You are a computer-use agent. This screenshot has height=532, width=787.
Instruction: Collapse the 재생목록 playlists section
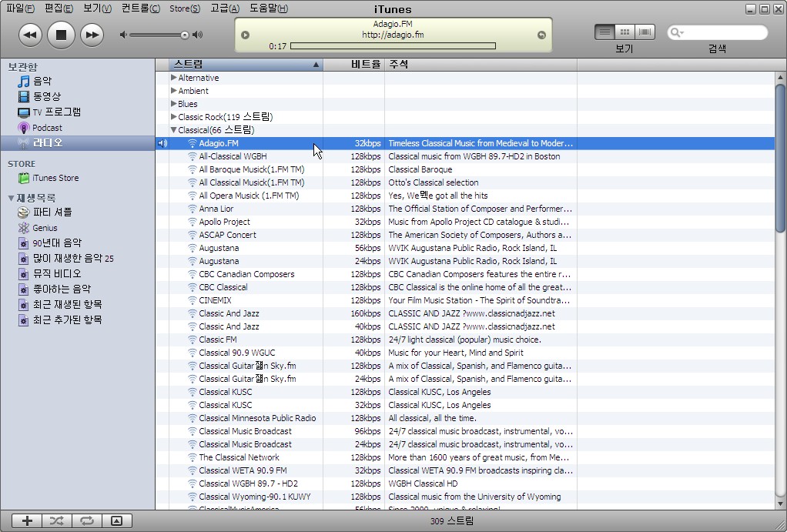(11, 198)
